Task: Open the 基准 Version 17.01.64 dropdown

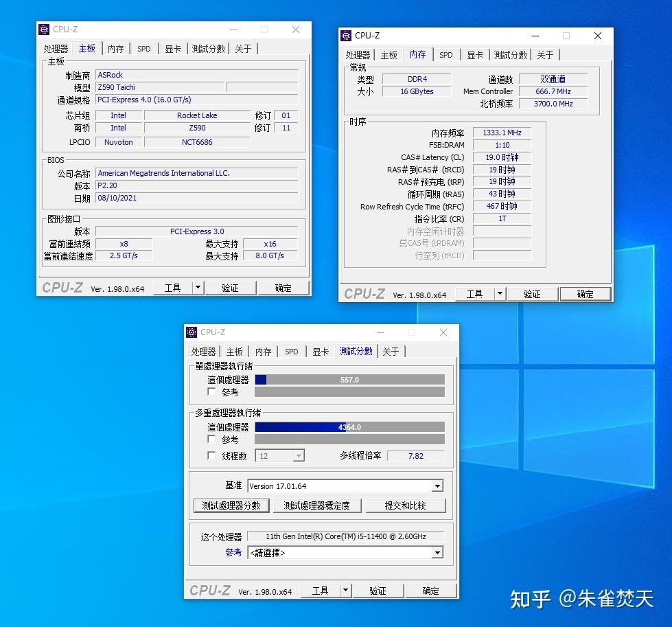Action: point(437,486)
